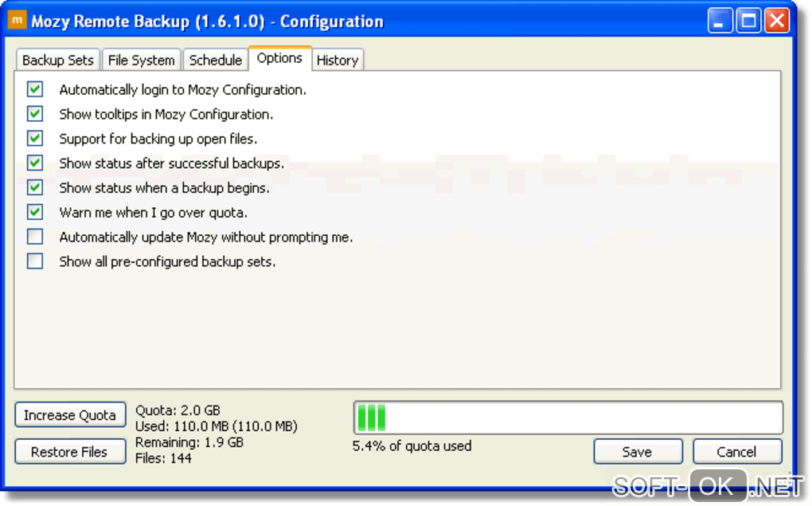Toggle Show status after successful backups
This screenshot has height=506, width=812.
(35, 163)
